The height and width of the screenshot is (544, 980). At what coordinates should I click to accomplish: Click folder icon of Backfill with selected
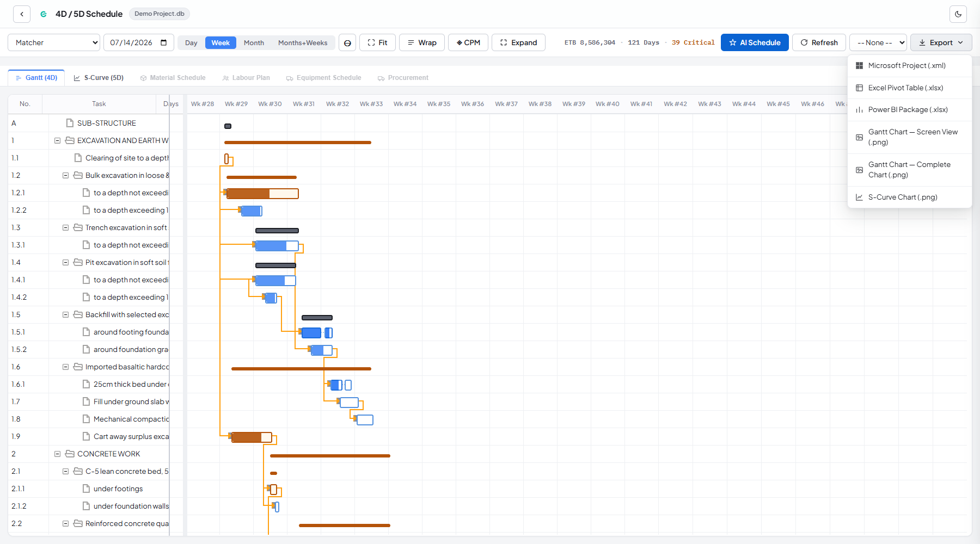coord(78,314)
